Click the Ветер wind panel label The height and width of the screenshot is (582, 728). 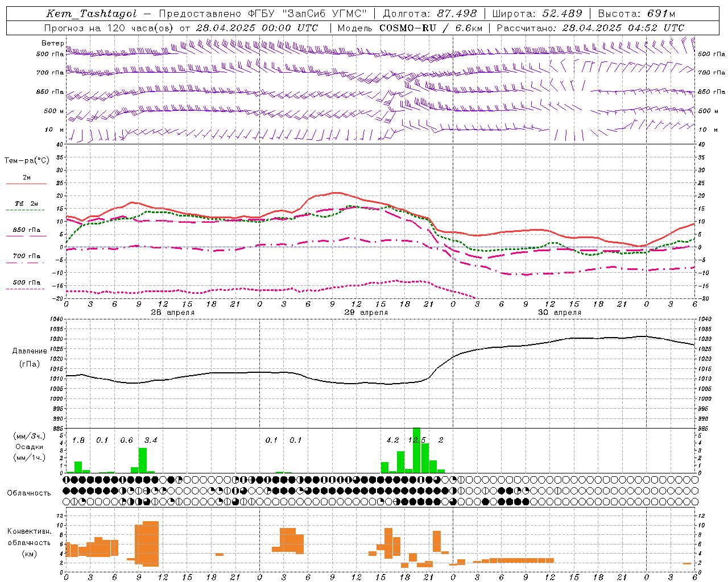(x=53, y=43)
